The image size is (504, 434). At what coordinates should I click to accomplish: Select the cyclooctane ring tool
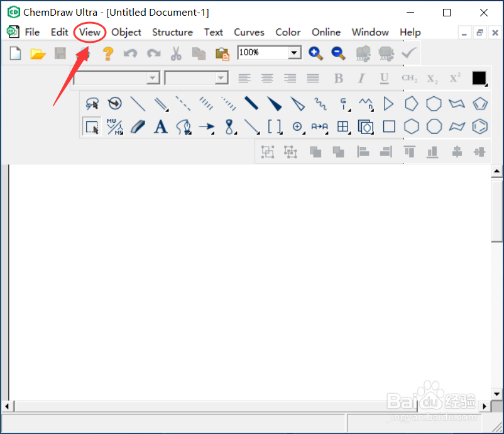(434, 127)
